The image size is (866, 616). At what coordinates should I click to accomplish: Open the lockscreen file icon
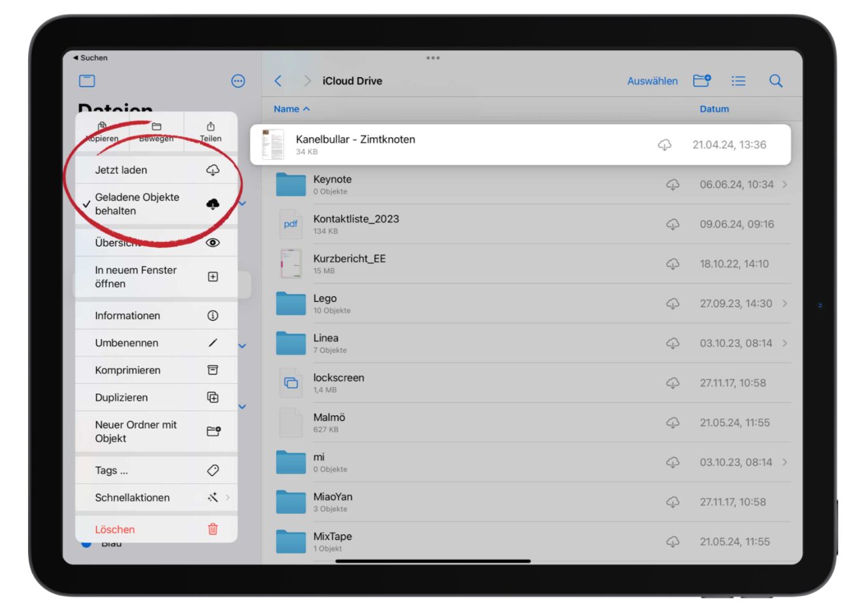(x=291, y=383)
